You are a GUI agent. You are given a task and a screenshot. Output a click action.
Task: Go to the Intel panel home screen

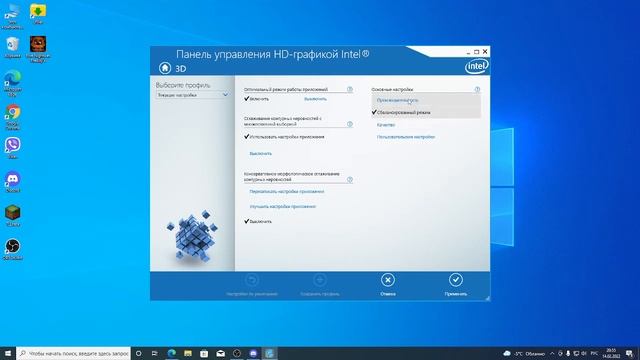click(x=165, y=68)
